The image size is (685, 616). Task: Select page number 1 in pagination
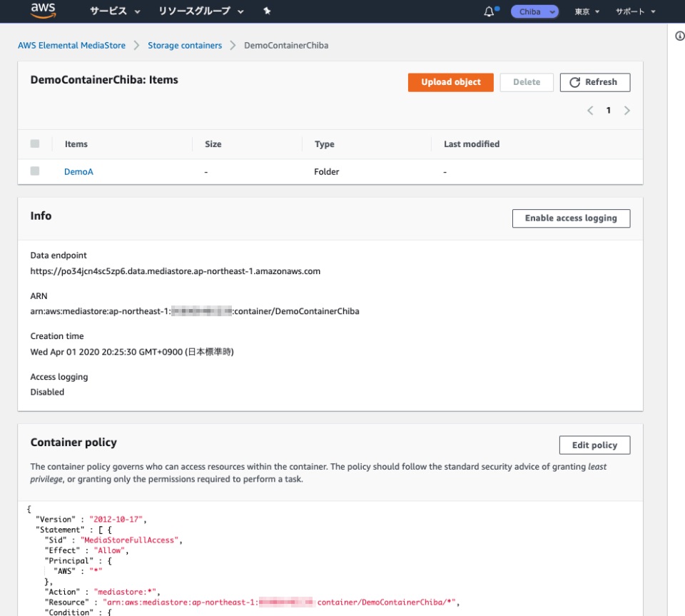609,111
